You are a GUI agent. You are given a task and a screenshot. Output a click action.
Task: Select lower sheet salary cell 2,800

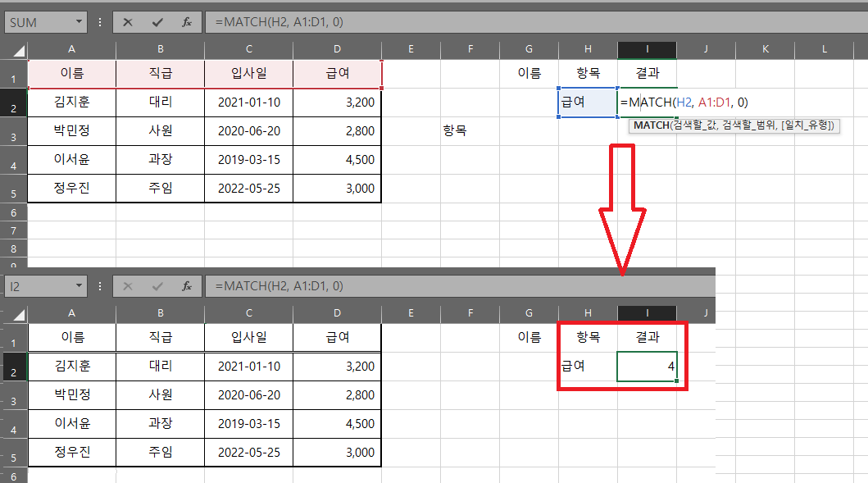tap(337, 395)
